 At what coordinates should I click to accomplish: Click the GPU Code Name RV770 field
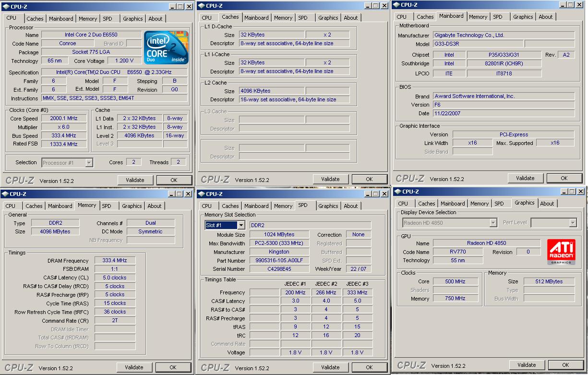(x=458, y=252)
